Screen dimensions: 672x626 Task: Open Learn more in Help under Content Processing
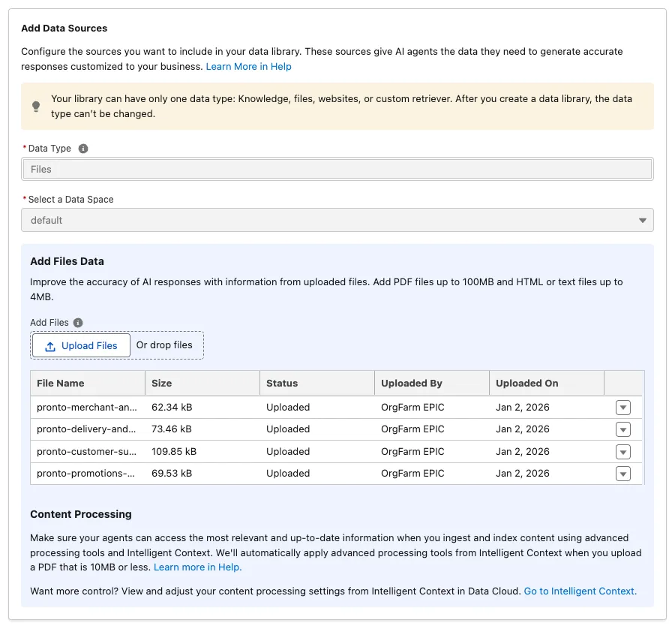click(197, 567)
